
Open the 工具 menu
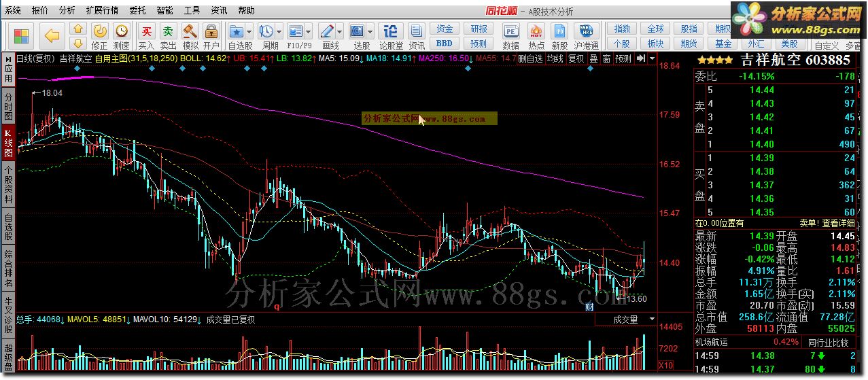pos(192,10)
